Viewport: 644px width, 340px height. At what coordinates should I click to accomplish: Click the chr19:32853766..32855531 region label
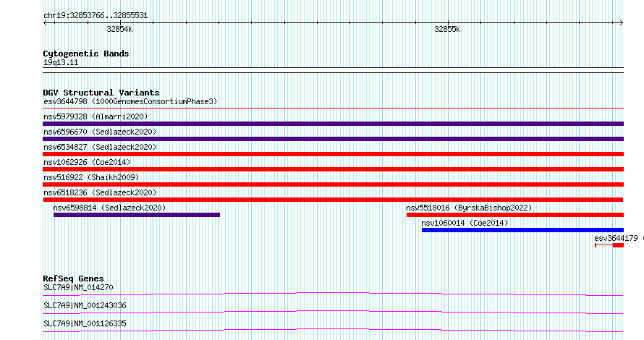click(x=96, y=16)
